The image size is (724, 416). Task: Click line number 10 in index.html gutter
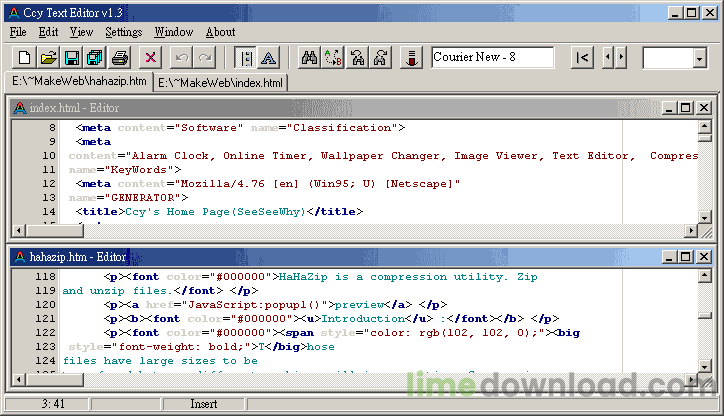click(x=49, y=156)
